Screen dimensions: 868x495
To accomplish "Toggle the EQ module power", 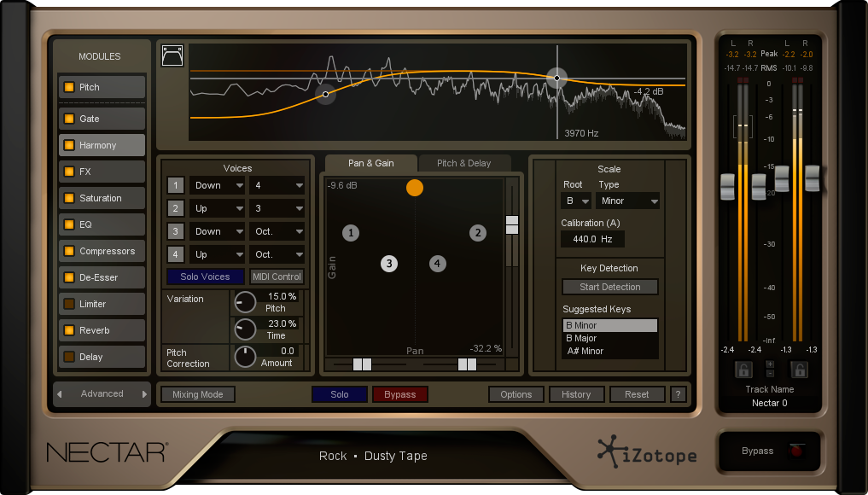I will [69, 224].
